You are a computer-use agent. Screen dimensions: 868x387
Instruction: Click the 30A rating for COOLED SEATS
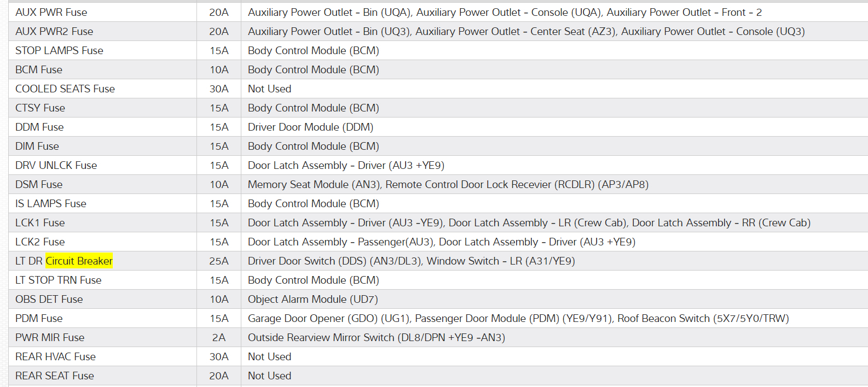click(x=219, y=89)
